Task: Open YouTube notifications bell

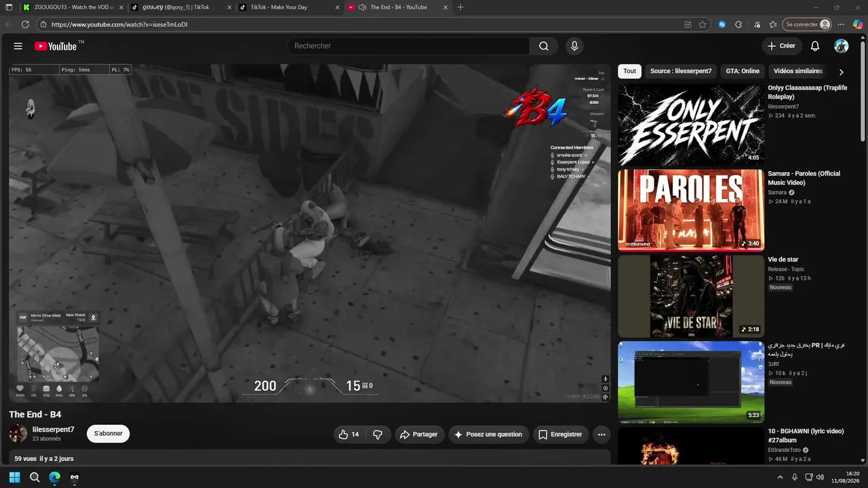Action: coord(815,46)
